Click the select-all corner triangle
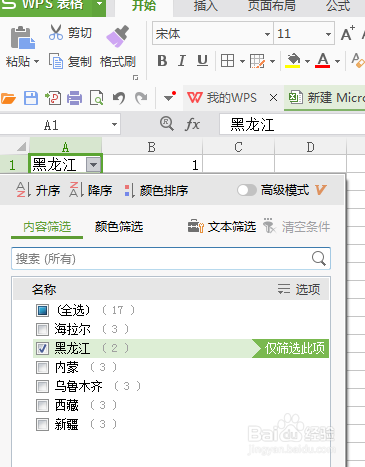Screen dimensions: 365x467 coord(22,146)
